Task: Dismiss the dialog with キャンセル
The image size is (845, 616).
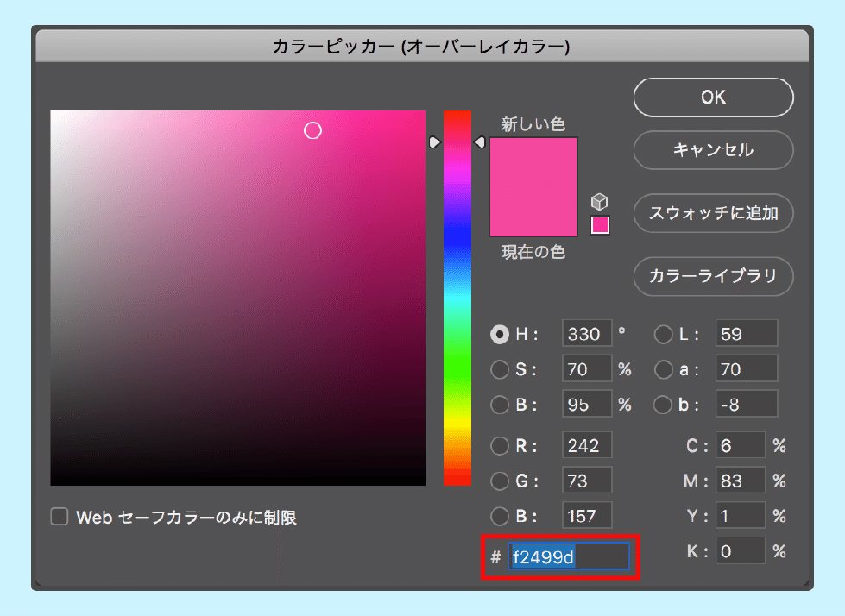Action: pos(713,150)
